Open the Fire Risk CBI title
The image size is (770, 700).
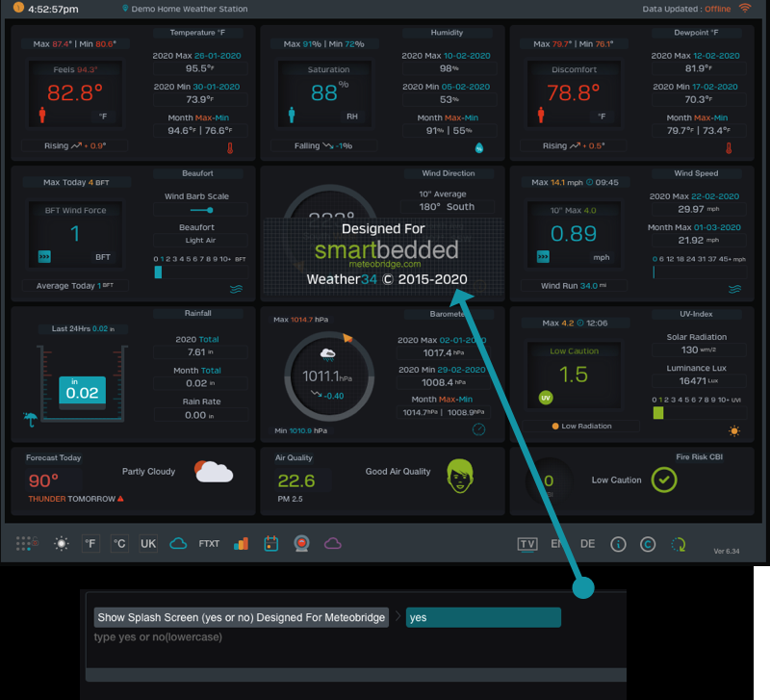(x=700, y=456)
